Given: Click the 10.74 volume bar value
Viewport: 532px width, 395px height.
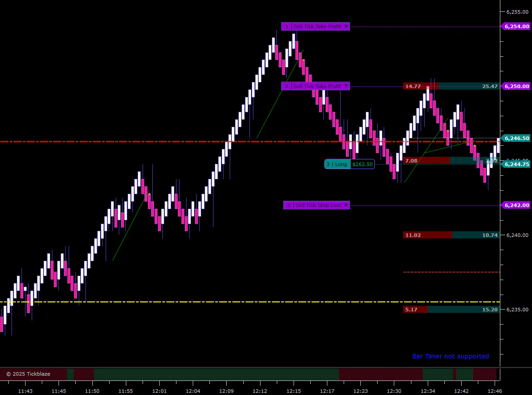Looking at the screenshot, I should click(490, 235).
